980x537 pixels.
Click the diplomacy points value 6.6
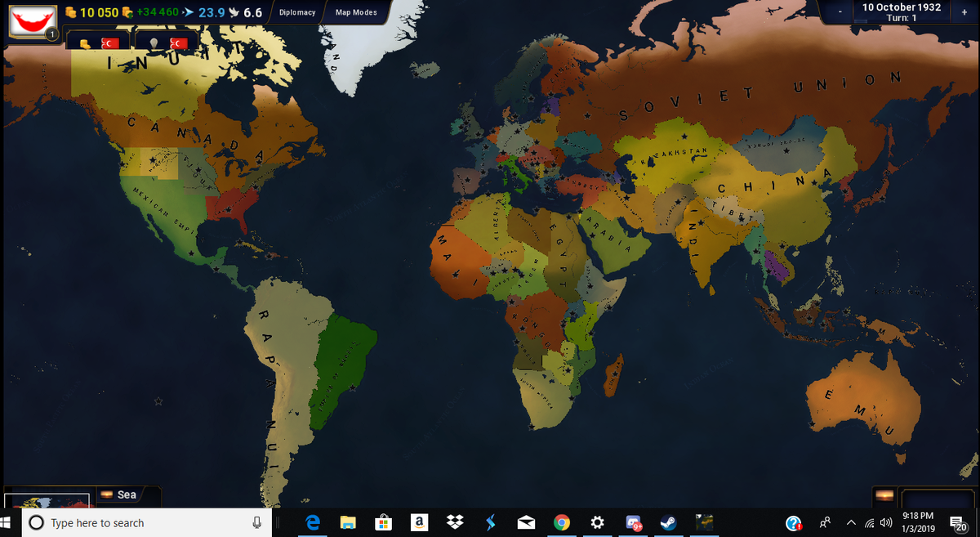click(x=252, y=13)
